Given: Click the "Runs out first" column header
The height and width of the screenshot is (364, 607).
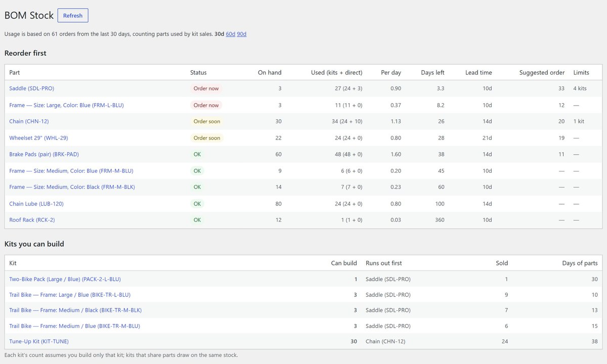Looking at the screenshot, I should pyautogui.click(x=384, y=263).
